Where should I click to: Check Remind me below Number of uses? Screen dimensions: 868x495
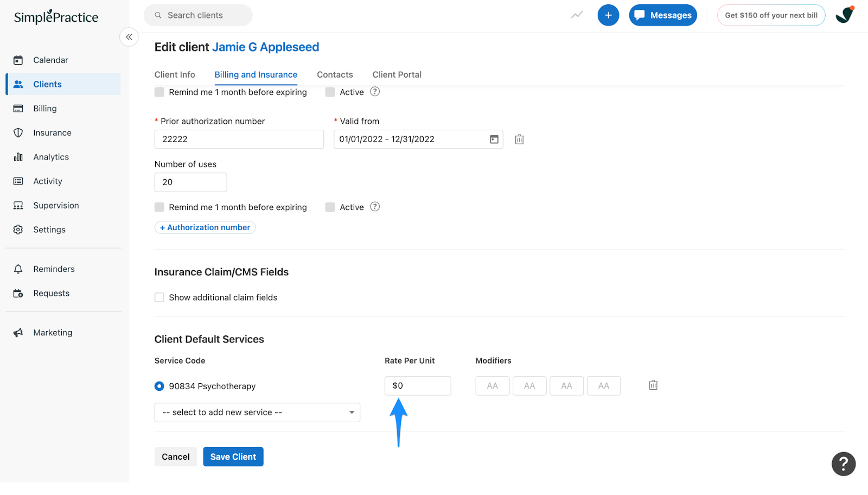[x=159, y=207]
